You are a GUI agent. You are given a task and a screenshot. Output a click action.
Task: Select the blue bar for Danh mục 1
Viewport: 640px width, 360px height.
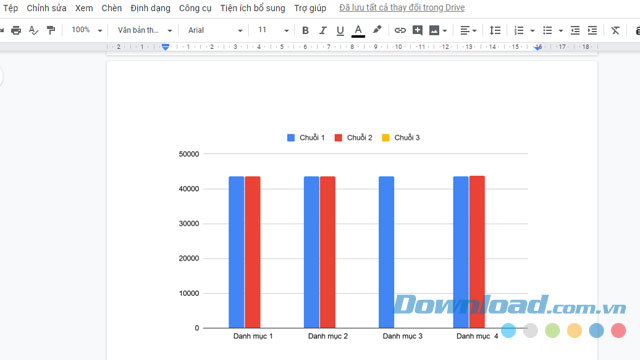[x=236, y=252]
